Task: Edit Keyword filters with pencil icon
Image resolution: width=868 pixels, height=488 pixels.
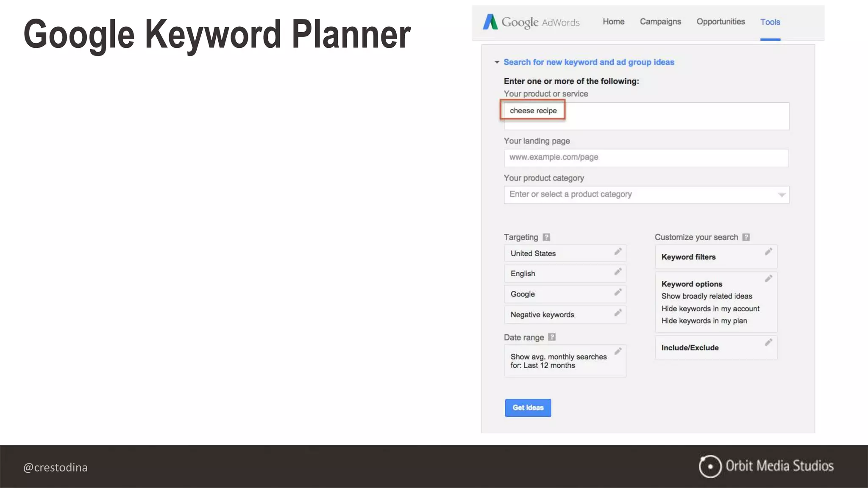Action: point(768,252)
